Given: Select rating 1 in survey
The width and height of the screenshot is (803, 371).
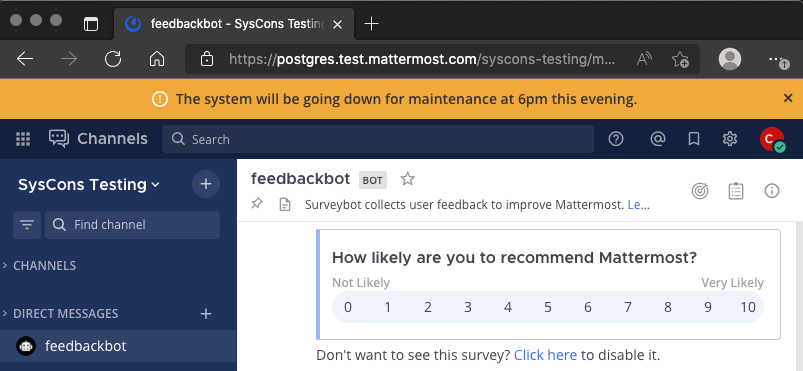Looking at the screenshot, I should [x=388, y=307].
